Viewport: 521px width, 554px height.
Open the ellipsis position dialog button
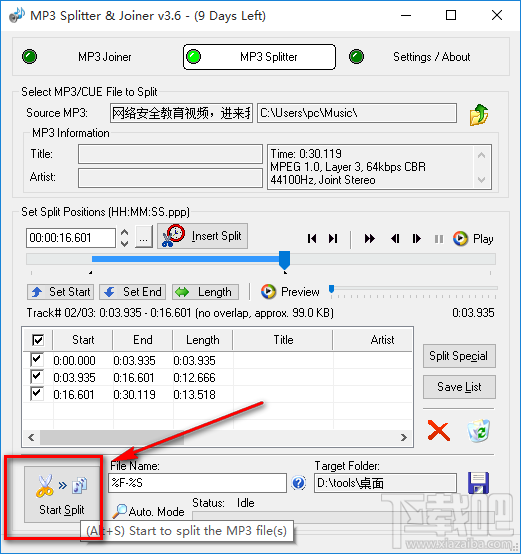pyautogui.click(x=144, y=237)
